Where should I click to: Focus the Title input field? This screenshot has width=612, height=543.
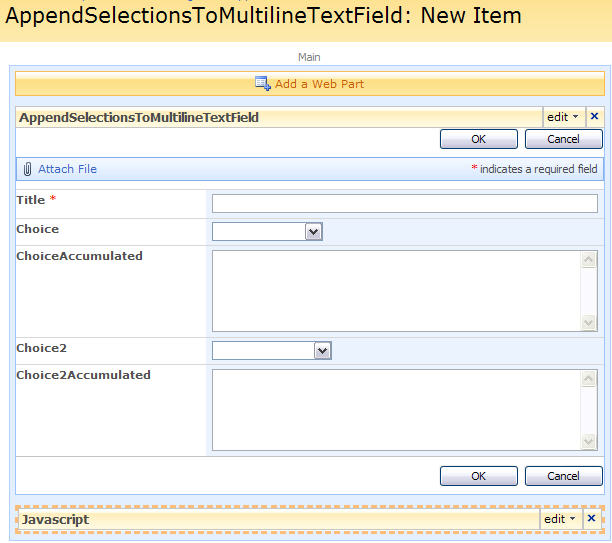405,204
